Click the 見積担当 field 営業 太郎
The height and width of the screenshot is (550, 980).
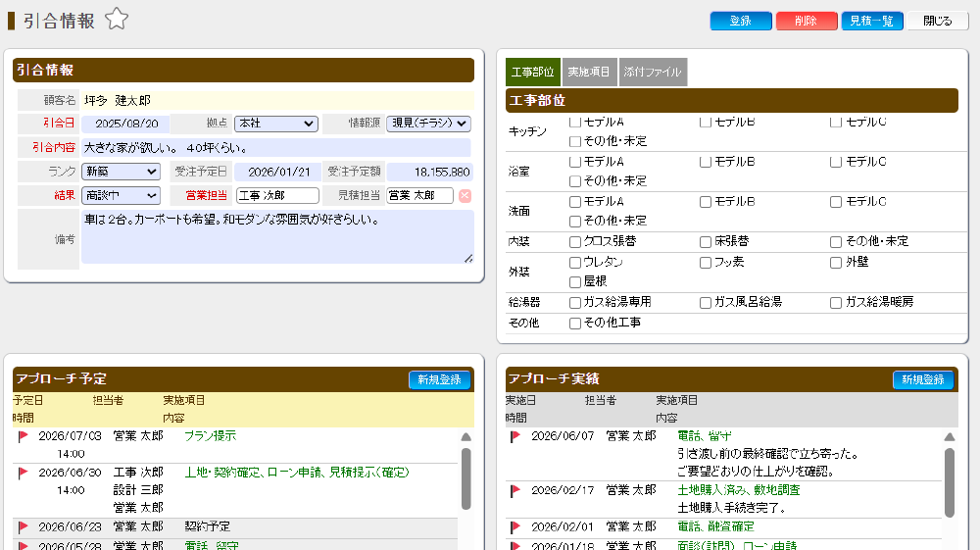pos(420,196)
